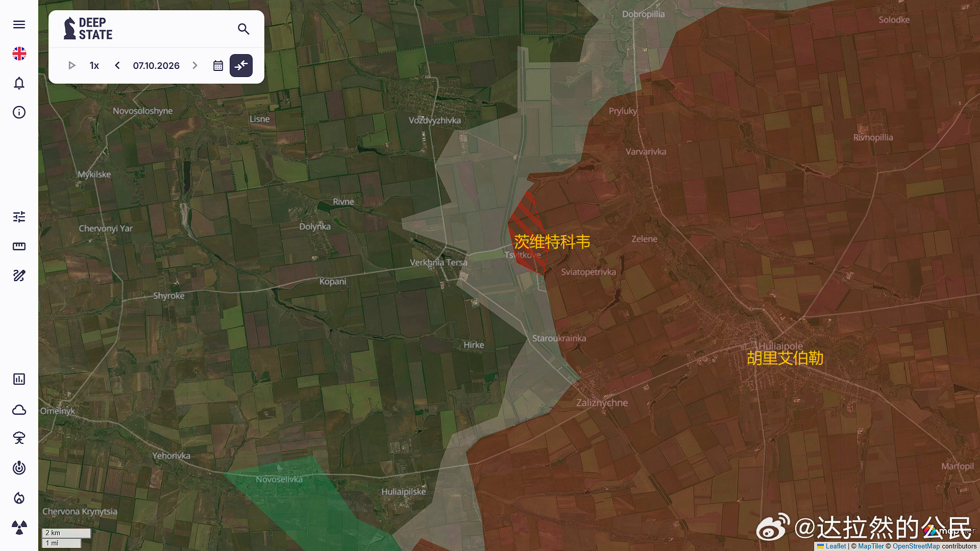Show the weather cloud layer

click(19, 410)
